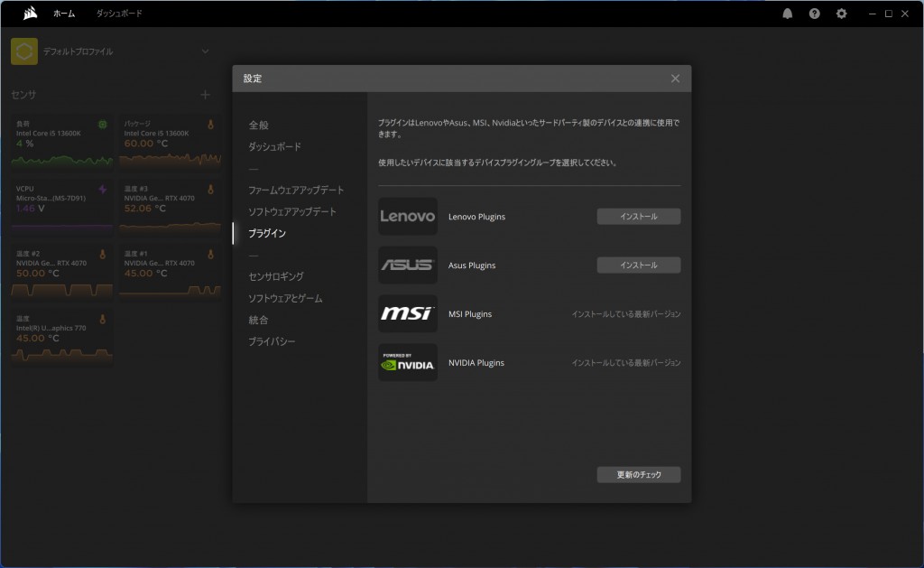924x568 pixels.
Task: Click the yellow default profile icon
Action: [24, 51]
